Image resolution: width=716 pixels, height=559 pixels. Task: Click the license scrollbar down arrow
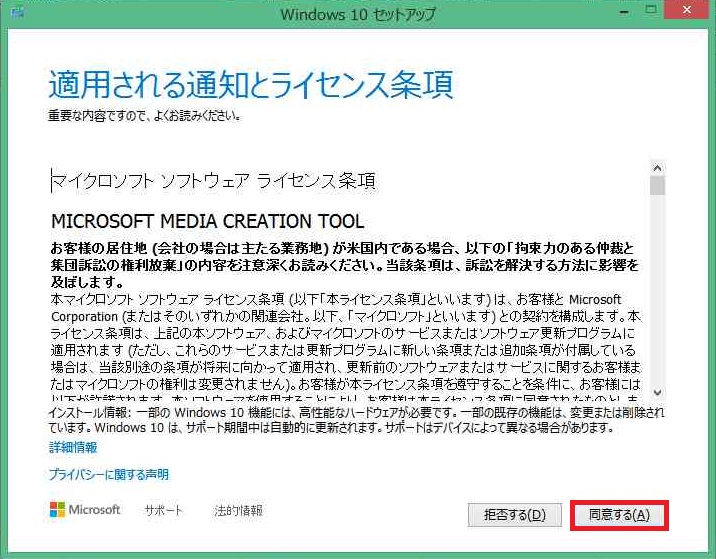click(x=658, y=392)
